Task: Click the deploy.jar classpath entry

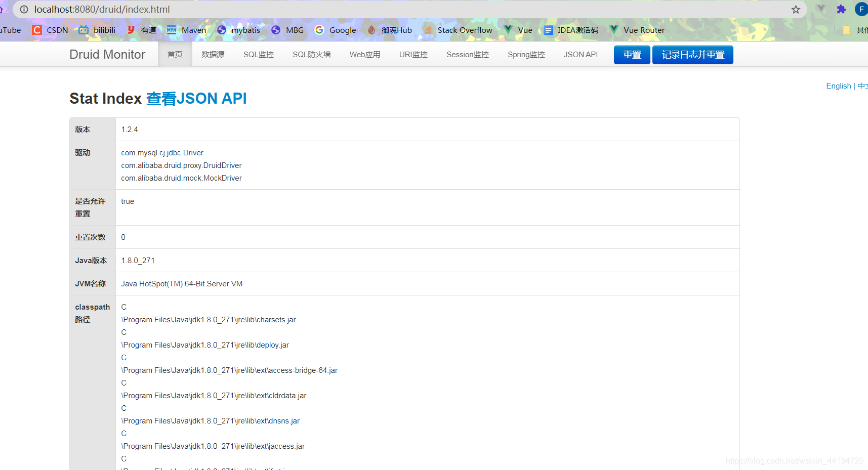Action: 205,345
